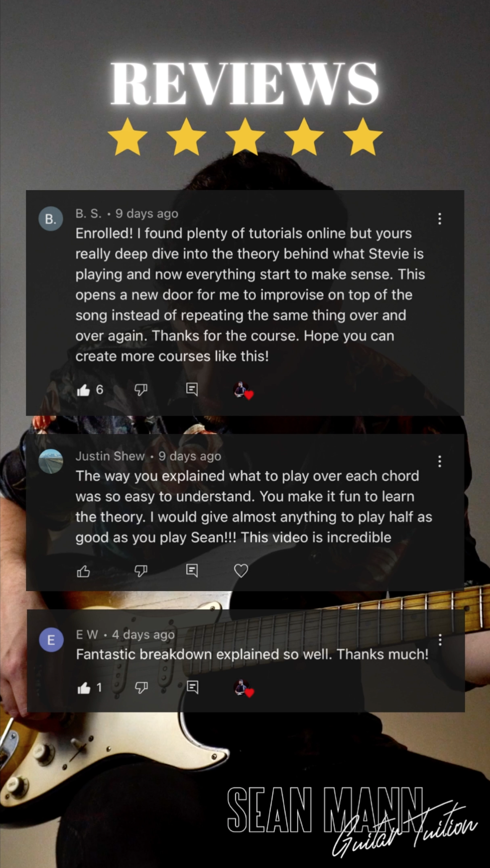Like E W's comment

84,688
